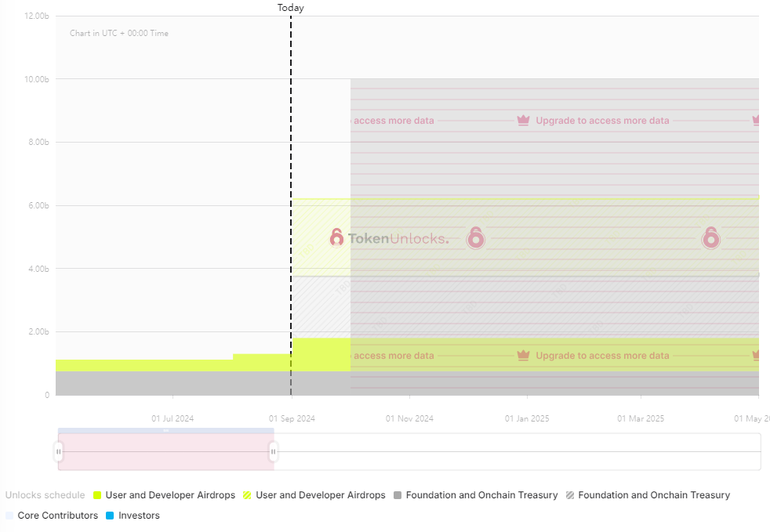Click the middle pink padlock watermark icon
Viewport: 770px width, 532px height.
point(475,238)
